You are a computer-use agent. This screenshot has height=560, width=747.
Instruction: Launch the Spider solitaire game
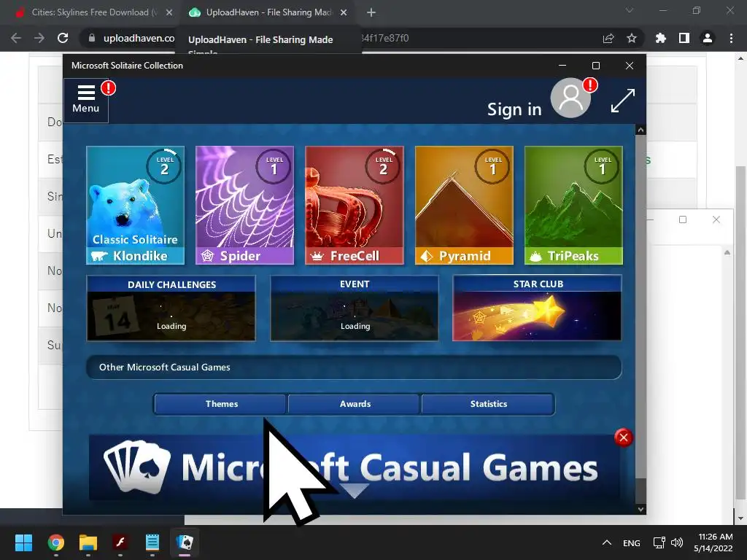pos(245,205)
